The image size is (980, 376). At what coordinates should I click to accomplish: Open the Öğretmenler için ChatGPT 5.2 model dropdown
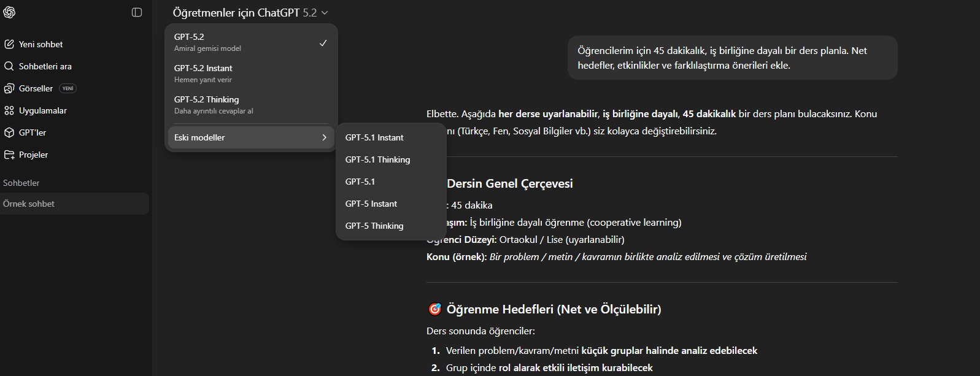[250, 13]
